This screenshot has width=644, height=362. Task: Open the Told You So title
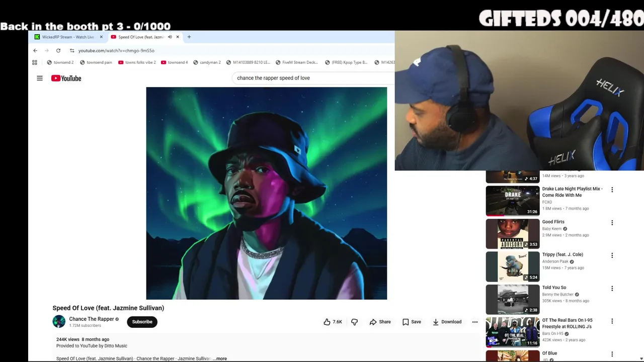pos(554,288)
